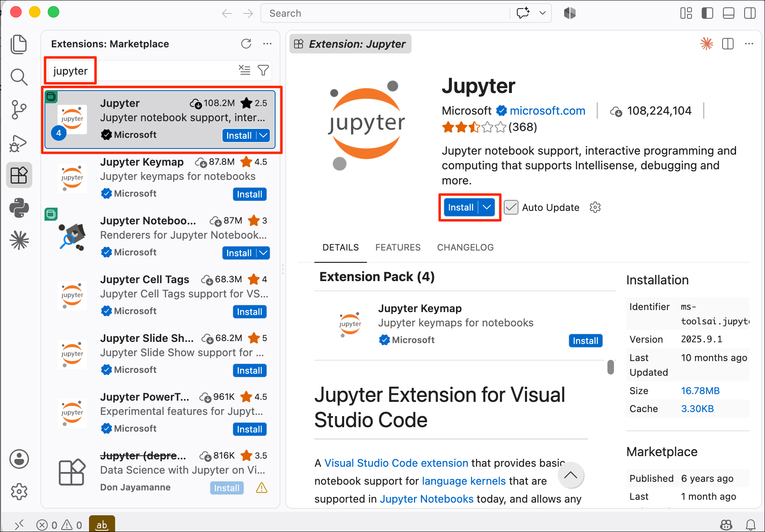Screen dimensions: 765x532
Task: Expand Install dropdown in Jupyter list item
Action: click(263, 135)
